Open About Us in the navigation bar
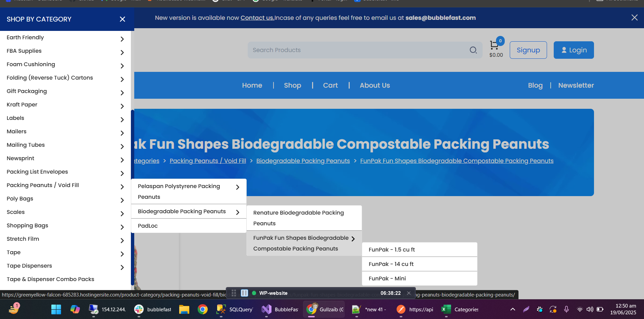This screenshot has width=644, height=319. tap(375, 85)
